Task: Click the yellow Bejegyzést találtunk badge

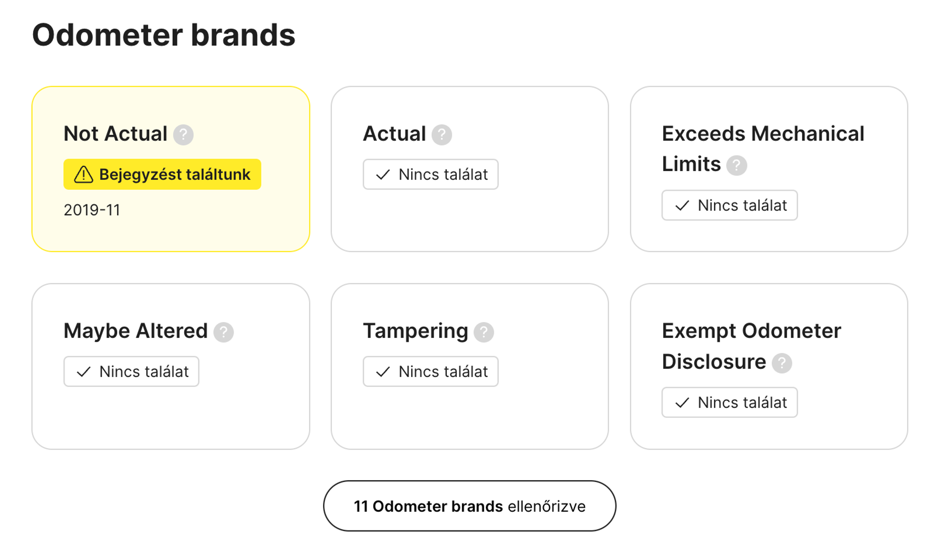Action: pyautogui.click(x=162, y=174)
